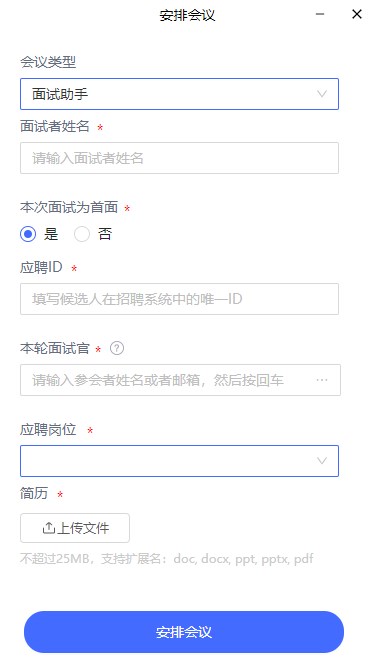
Task: Click the 简历 field label
Action: click(x=34, y=494)
